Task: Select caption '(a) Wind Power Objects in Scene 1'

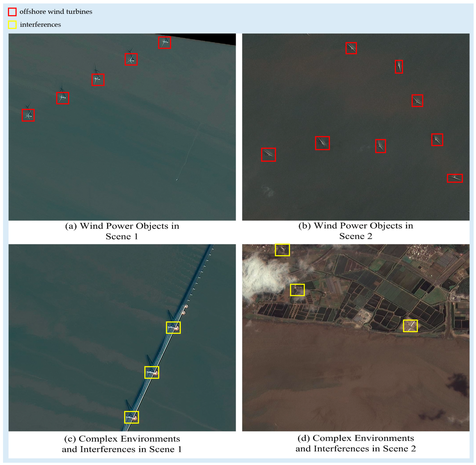Action: coord(122,231)
